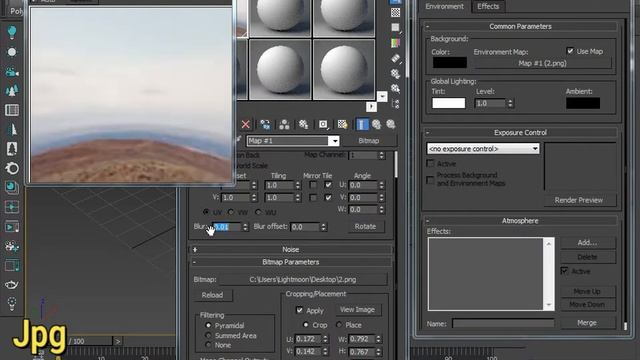Image resolution: width=640 pixels, height=360 pixels.
Task: Select the WU radio button
Action: pyautogui.click(x=258, y=212)
